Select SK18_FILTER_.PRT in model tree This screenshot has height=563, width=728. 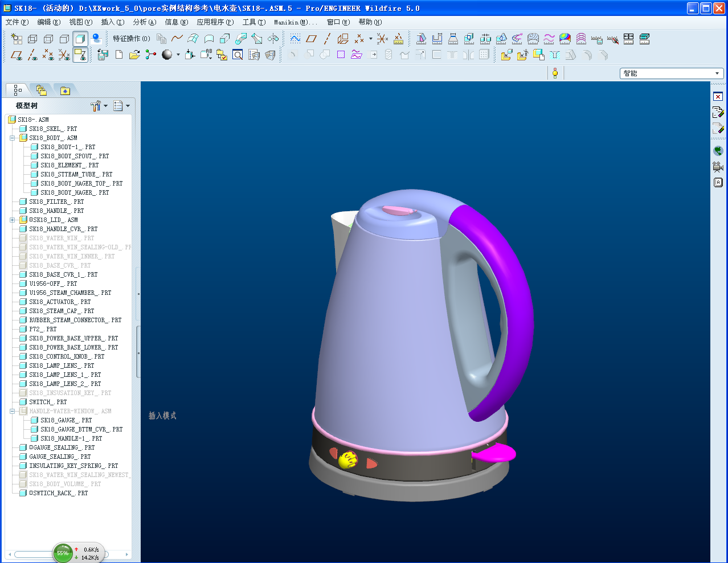click(56, 202)
